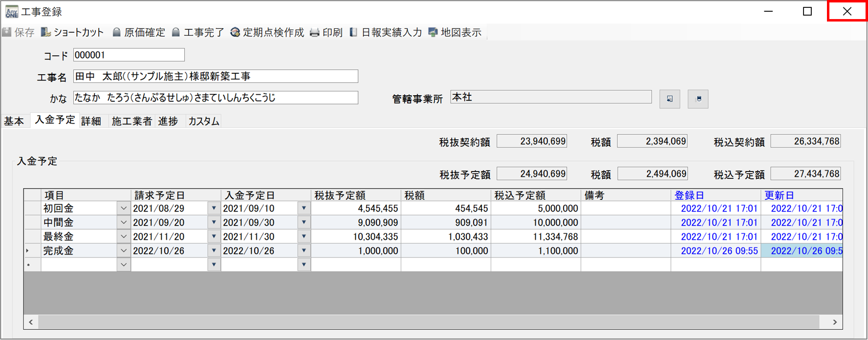868x340 pixels.
Task: Click the 印刷 printer icon
Action: [x=315, y=32]
